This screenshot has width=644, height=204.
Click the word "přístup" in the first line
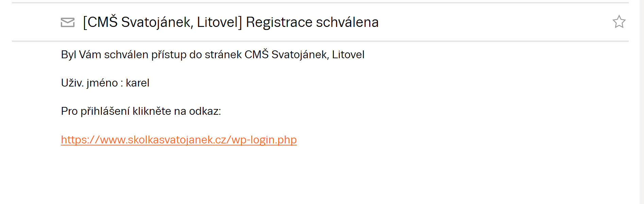[169, 54]
